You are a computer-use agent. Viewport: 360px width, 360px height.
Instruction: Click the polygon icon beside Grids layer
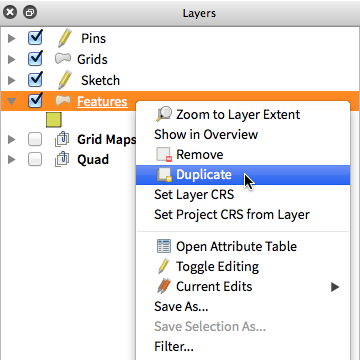tap(63, 59)
